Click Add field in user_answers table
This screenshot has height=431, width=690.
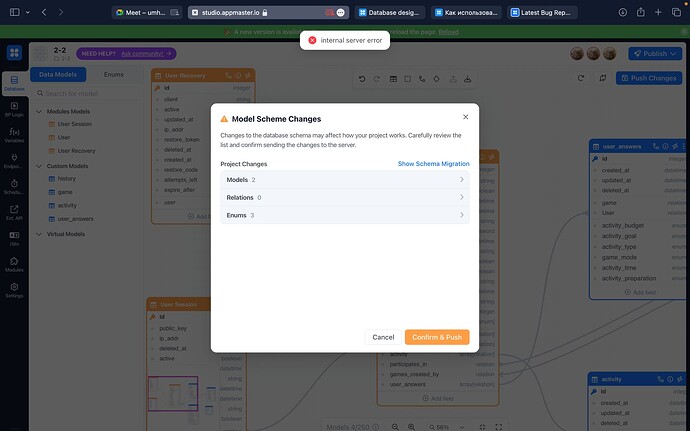pos(640,292)
